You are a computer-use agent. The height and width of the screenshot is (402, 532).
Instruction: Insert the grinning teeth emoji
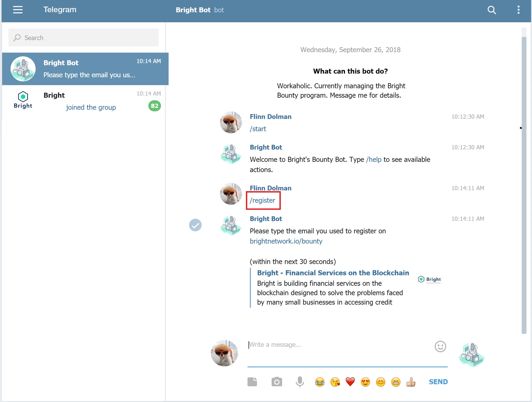click(x=396, y=382)
